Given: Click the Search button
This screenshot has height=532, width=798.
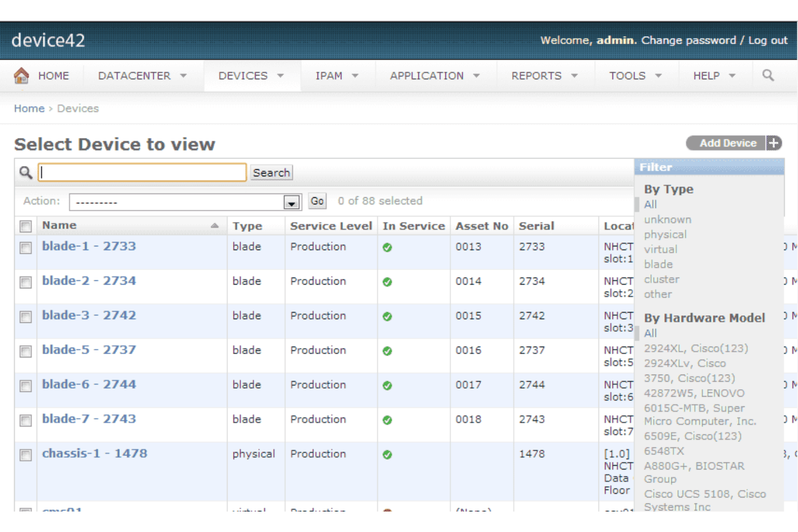Looking at the screenshot, I should pyautogui.click(x=271, y=172).
